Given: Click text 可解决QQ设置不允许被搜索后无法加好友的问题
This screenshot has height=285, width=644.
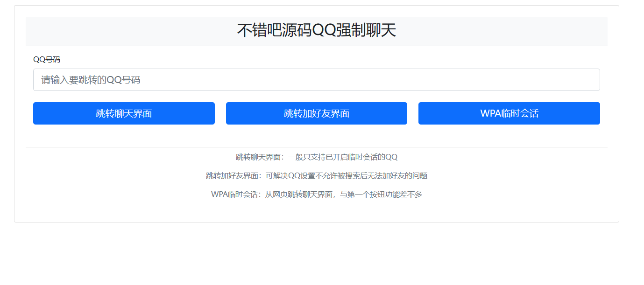Looking at the screenshot, I should (347, 176).
